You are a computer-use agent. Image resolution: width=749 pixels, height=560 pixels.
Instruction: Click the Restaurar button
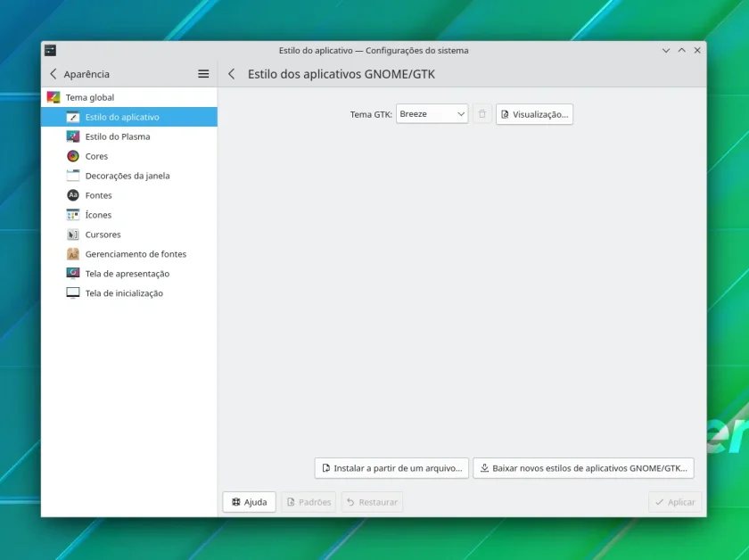[372, 502]
